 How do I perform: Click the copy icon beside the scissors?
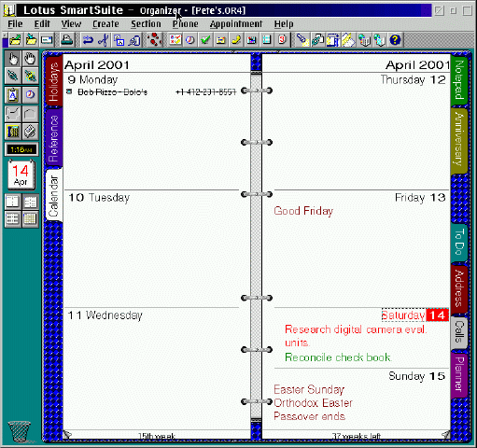tap(119, 40)
